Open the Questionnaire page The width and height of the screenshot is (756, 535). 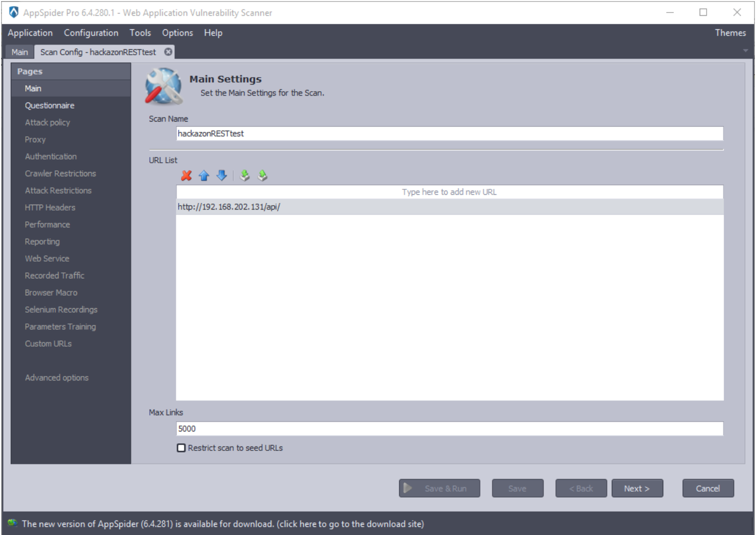tap(71, 105)
